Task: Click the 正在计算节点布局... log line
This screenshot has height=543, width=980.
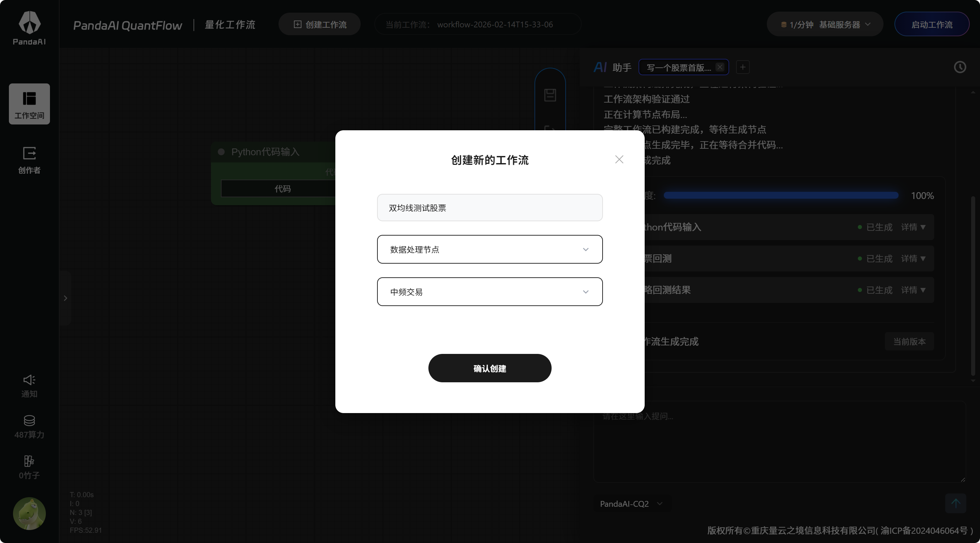Action: pyautogui.click(x=645, y=115)
